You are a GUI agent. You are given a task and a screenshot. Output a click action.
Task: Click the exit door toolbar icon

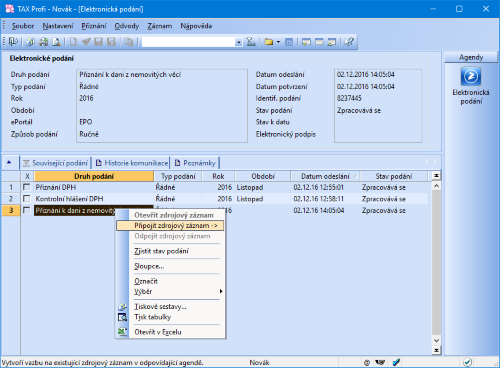click(x=13, y=42)
